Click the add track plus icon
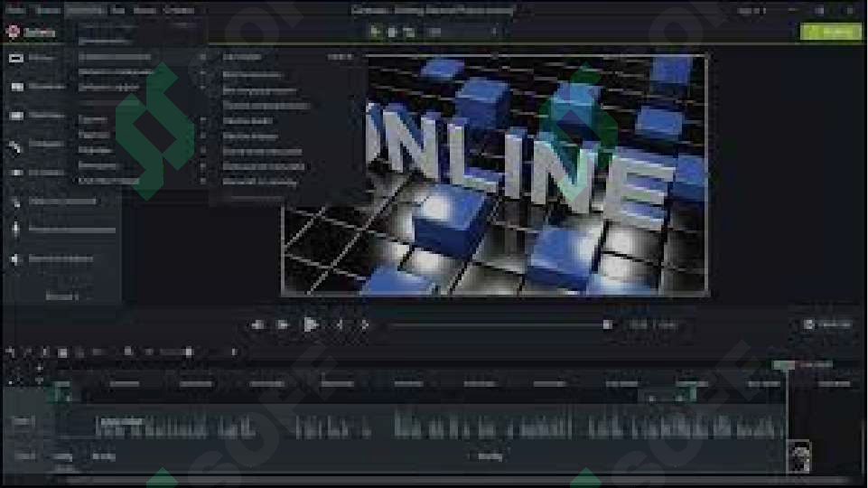 click(x=39, y=367)
